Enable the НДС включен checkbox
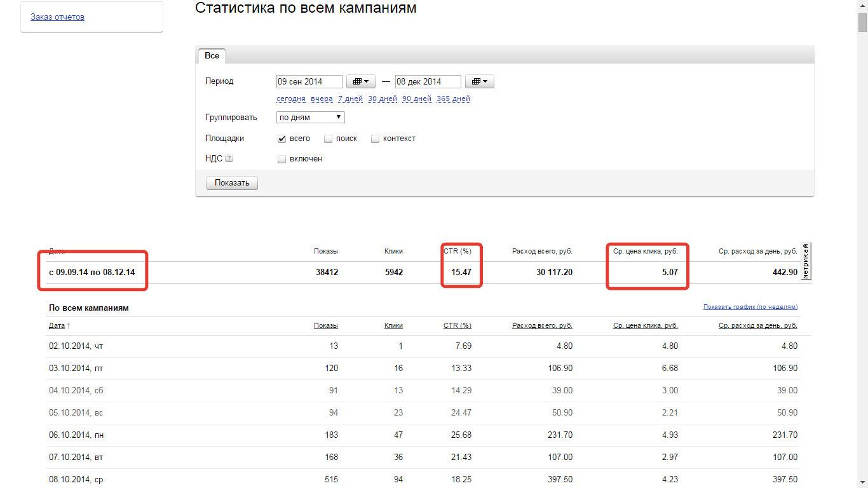The height and width of the screenshot is (488, 868). pos(281,159)
